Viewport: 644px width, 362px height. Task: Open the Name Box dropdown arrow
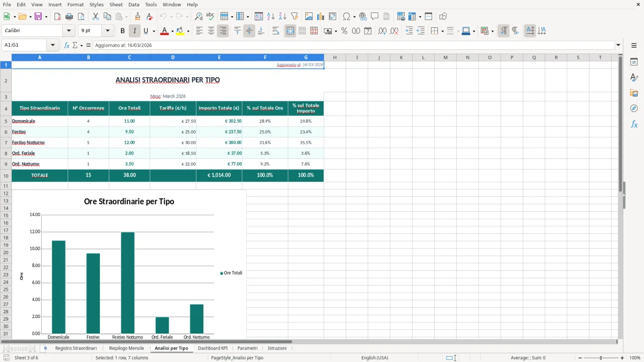[x=53, y=45]
